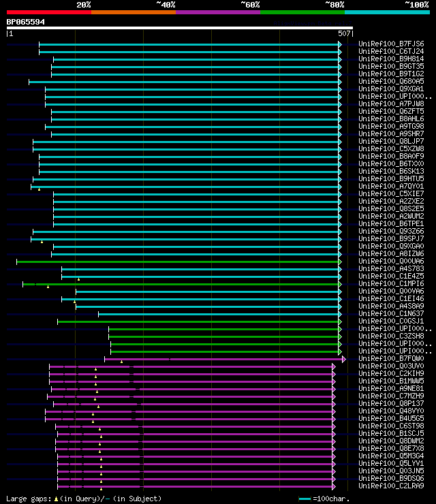Select label UniRef100_A7PJW8
The image size is (436, 504).
[x=391, y=104]
